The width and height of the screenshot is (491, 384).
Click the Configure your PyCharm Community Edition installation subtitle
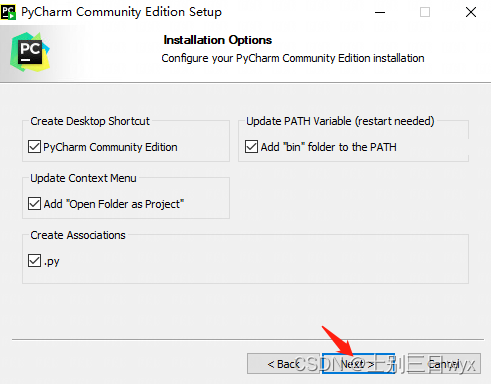click(293, 58)
